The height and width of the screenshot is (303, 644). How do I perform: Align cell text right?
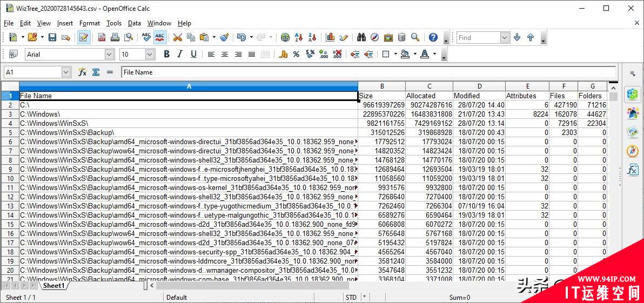tap(238, 54)
